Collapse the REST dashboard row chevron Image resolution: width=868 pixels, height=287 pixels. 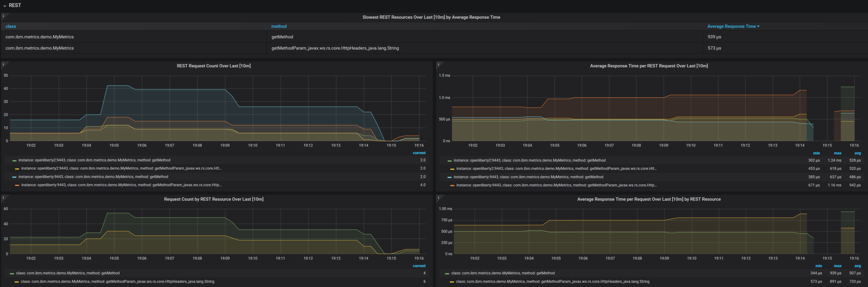point(5,6)
